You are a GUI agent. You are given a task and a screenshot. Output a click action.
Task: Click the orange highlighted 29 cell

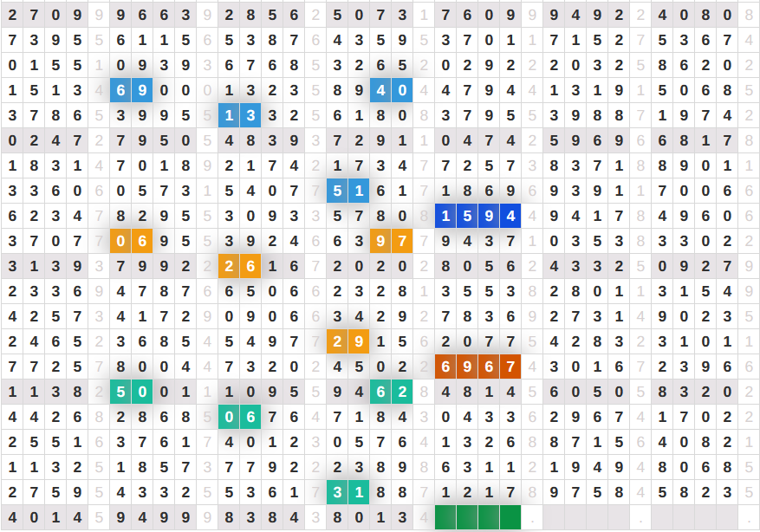[348, 341]
